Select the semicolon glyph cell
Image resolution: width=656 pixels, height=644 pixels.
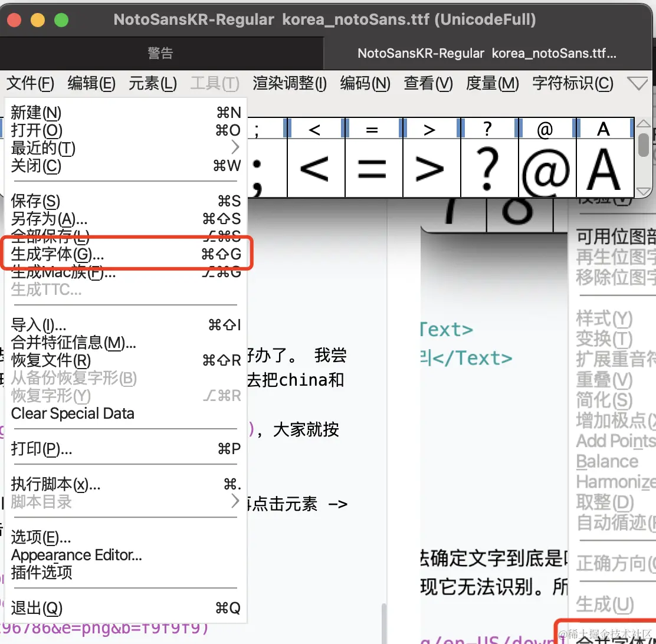pyautogui.click(x=267, y=167)
